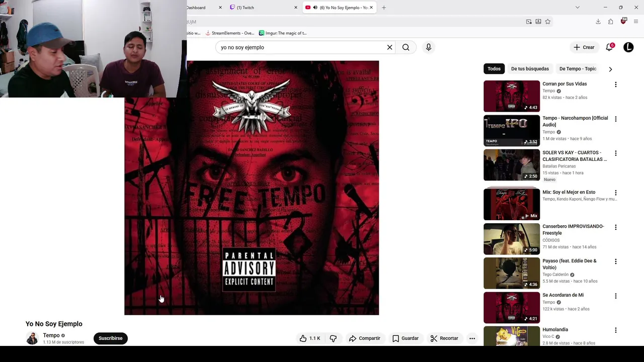The width and height of the screenshot is (644, 362).
Task: Click the Compartir share button
Action: pyautogui.click(x=365, y=338)
